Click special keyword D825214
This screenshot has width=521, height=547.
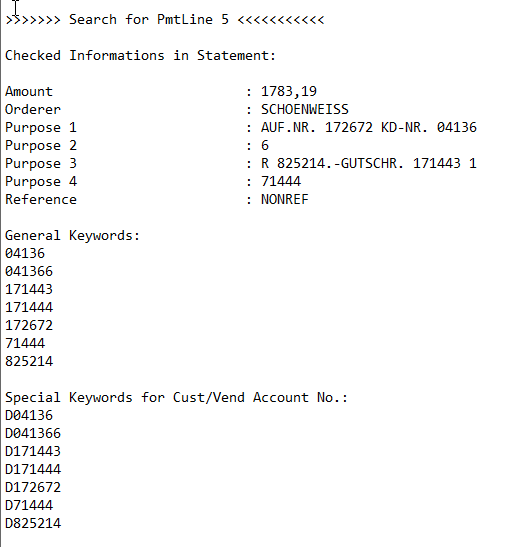[33, 524]
